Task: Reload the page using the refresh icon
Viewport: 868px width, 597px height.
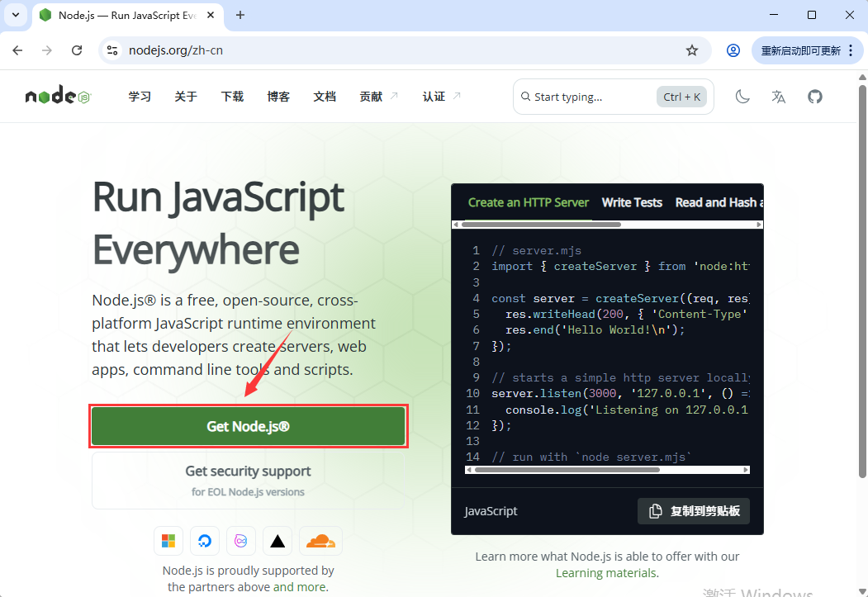Action: (77, 50)
